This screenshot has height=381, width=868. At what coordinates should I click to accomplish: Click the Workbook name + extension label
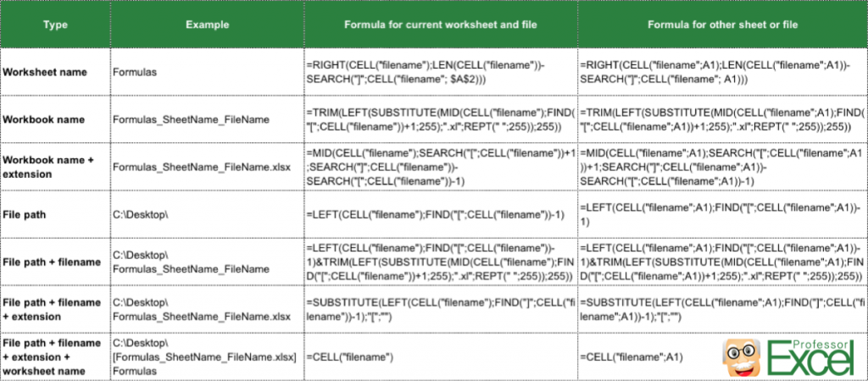[48, 167]
